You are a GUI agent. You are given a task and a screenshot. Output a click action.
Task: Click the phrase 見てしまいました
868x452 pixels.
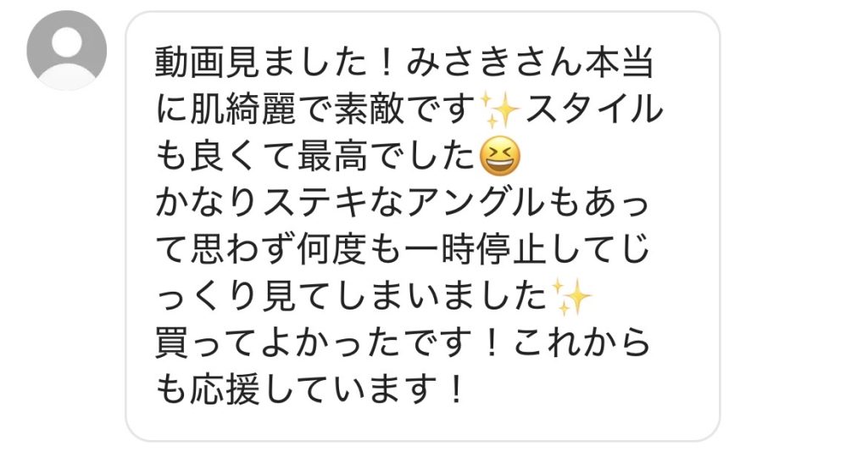[x=404, y=298]
